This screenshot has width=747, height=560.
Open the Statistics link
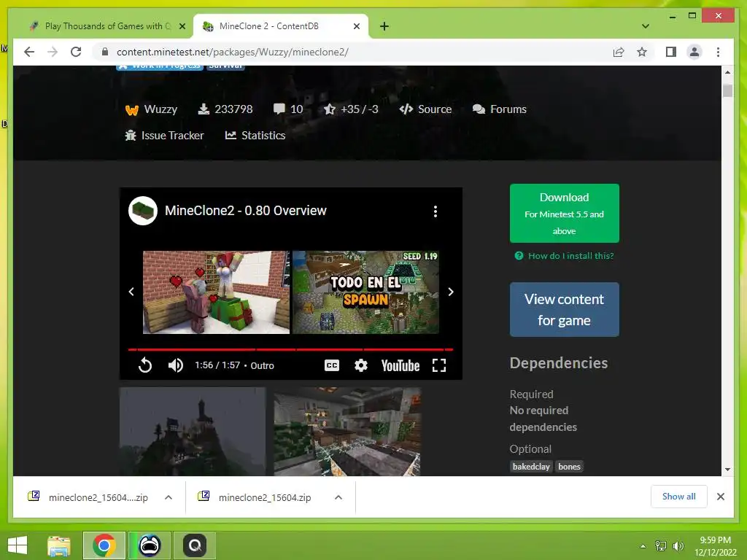(255, 135)
